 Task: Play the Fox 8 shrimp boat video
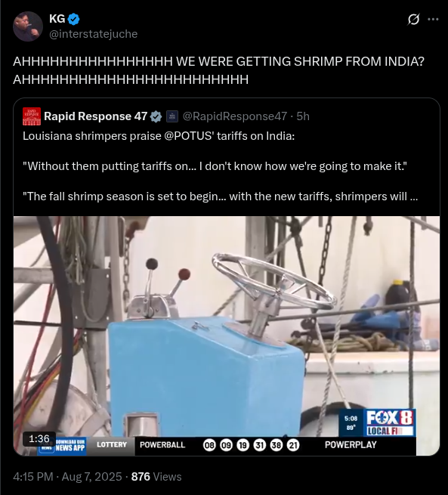227,336
